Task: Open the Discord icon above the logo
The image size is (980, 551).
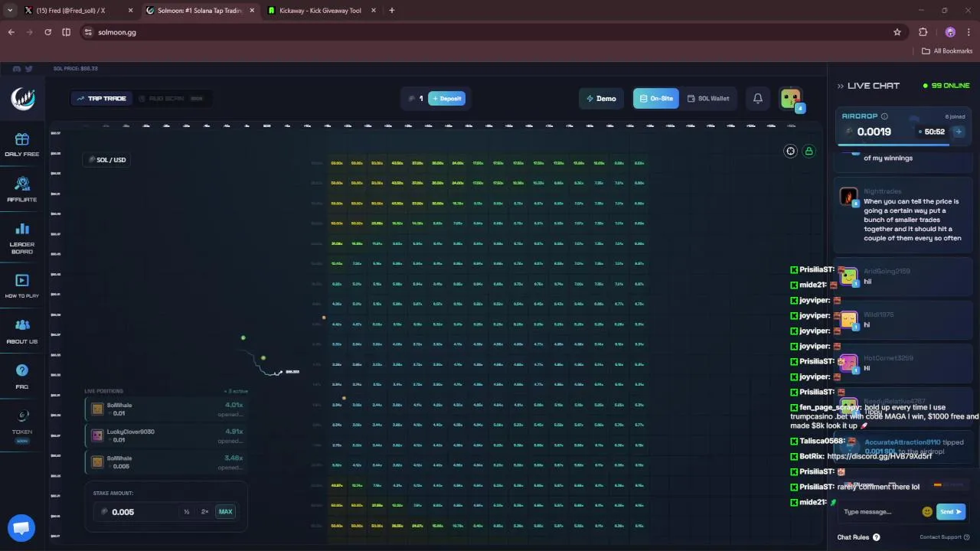Action: (x=17, y=69)
